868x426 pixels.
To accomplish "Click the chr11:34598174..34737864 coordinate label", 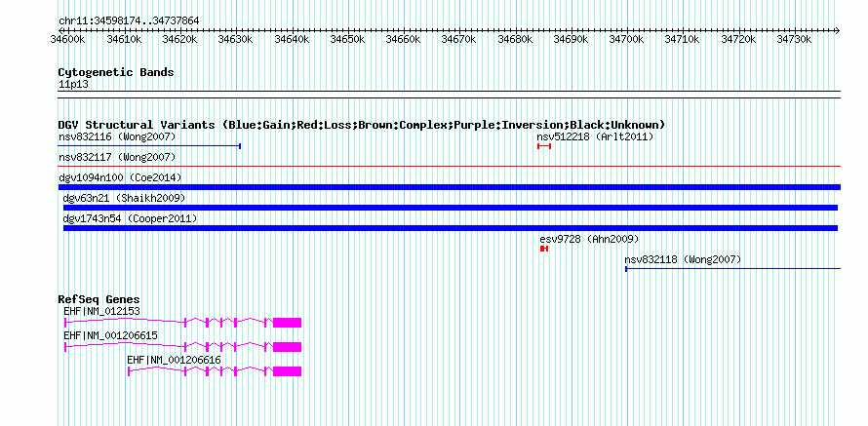I will 129,20.
